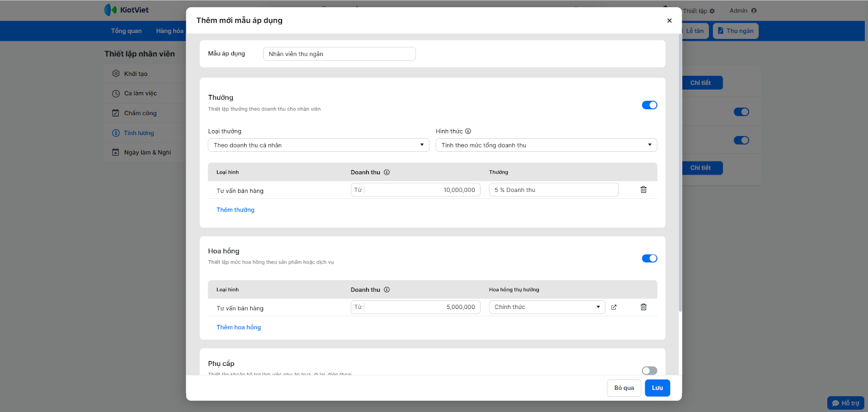Close the Thêm mới mẫu áp dụng dialog
The height and width of the screenshot is (412, 868).
tap(669, 21)
